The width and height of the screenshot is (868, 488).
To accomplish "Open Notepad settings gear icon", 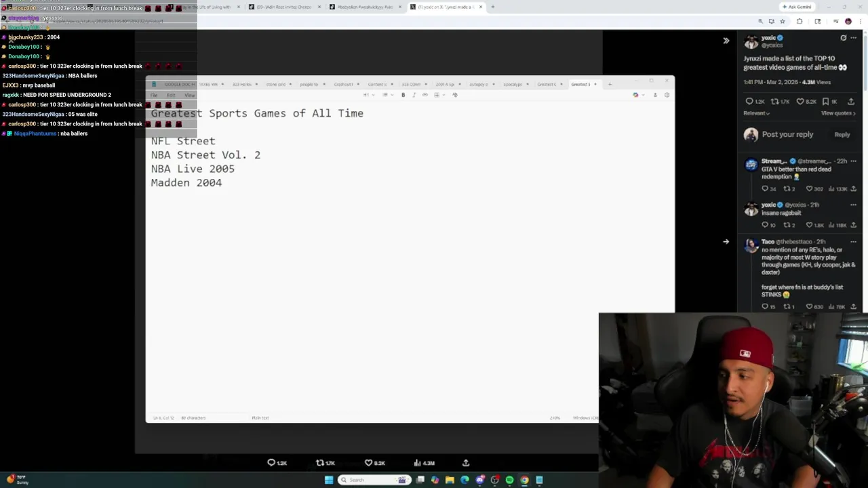I will click(x=667, y=95).
